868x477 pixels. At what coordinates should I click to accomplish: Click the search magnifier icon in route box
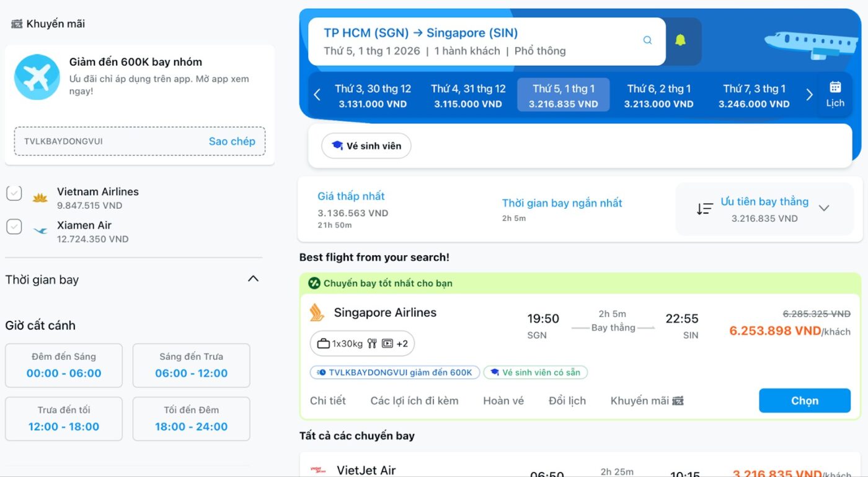click(647, 41)
